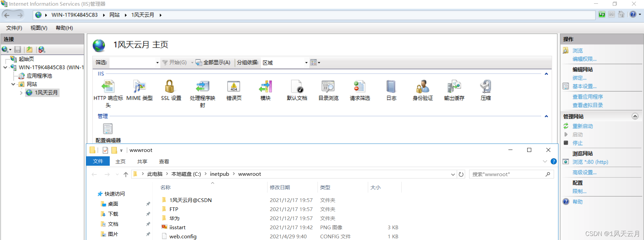Open the 压缩 feature icon
Image resolution: width=644 pixels, height=240 pixels.
[x=486, y=87]
